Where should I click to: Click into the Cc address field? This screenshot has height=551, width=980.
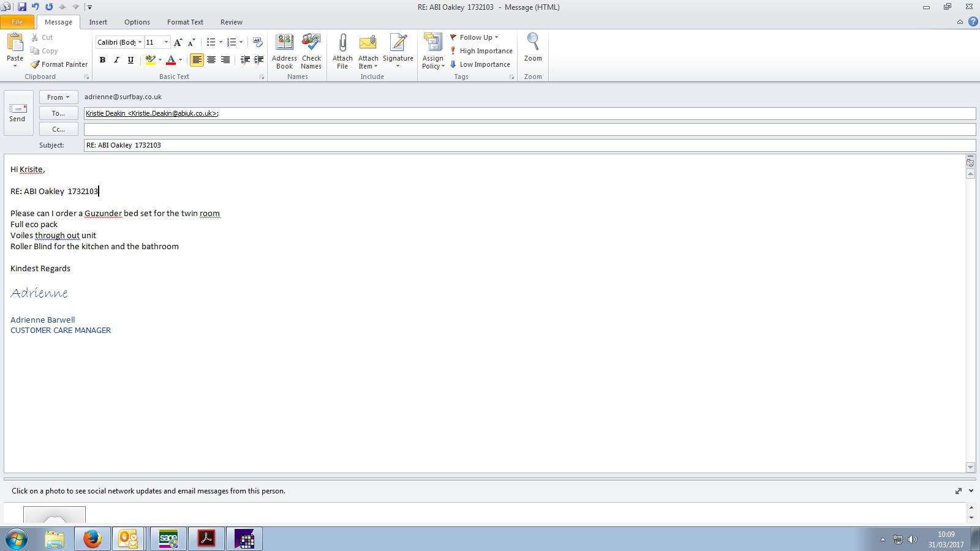[530, 129]
